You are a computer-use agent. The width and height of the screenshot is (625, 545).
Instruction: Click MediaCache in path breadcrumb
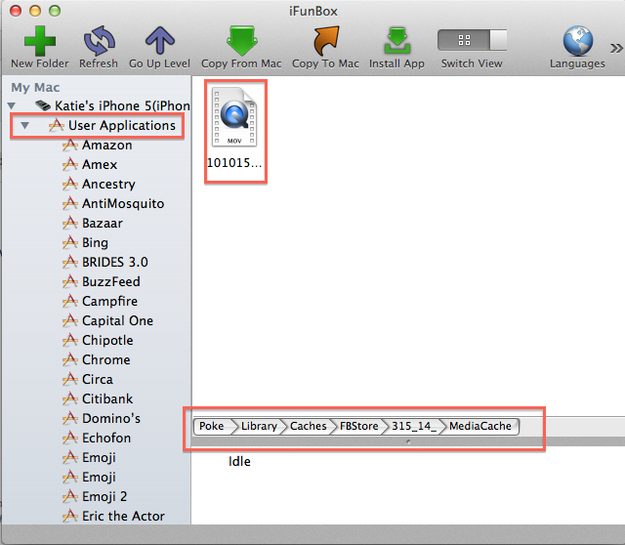pyautogui.click(x=480, y=426)
